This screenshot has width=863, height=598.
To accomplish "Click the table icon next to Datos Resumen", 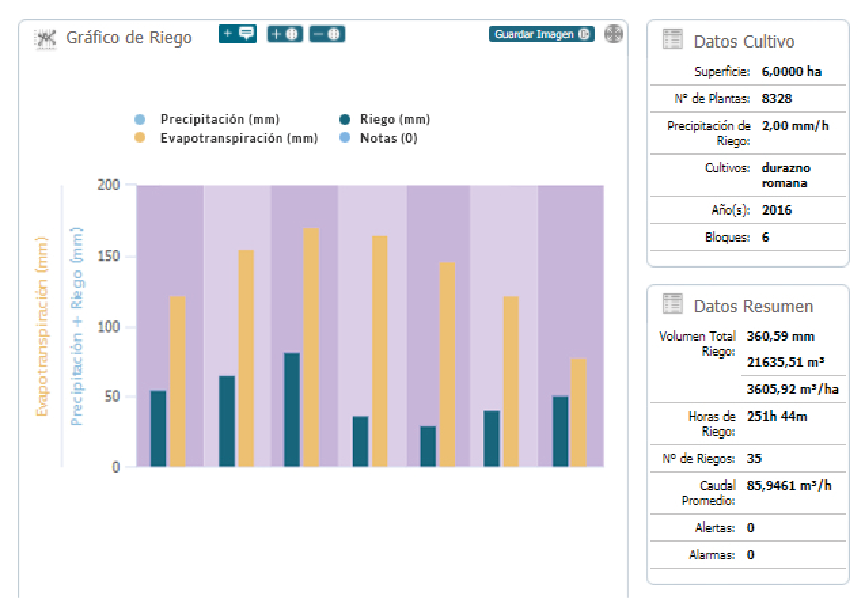I will tap(673, 304).
